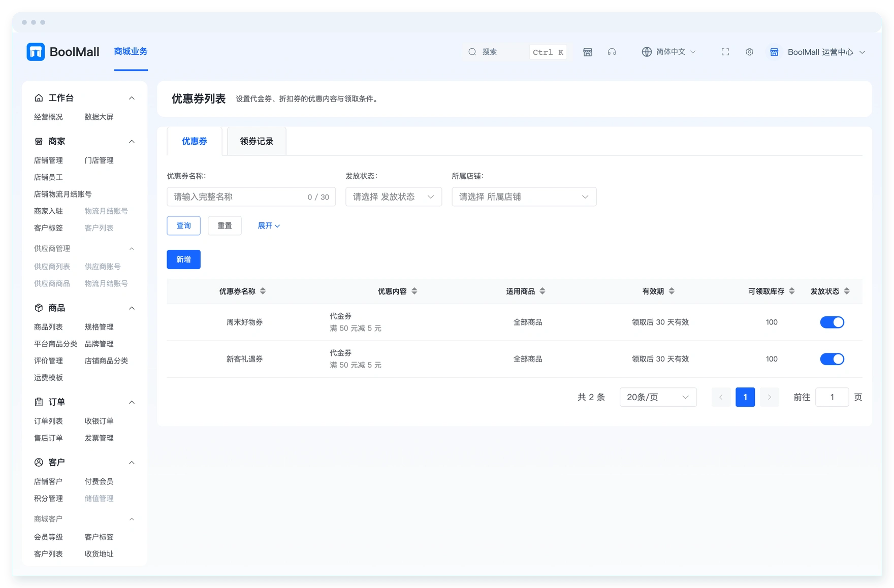Toggle the fullscreen icon

(725, 52)
